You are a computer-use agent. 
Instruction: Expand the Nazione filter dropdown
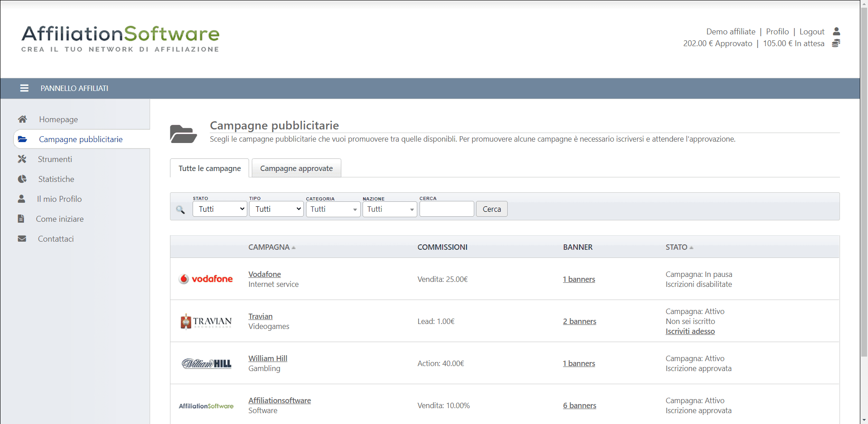390,209
